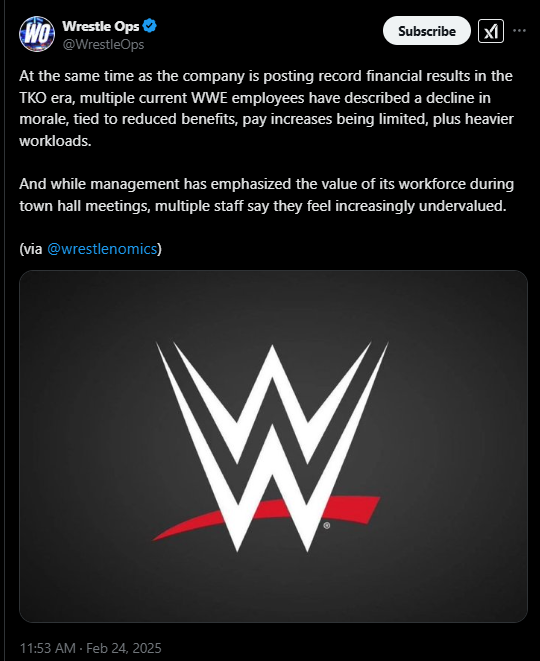Click the 11:53 AM time text
The width and height of the screenshot is (540, 661).
(x=48, y=648)
